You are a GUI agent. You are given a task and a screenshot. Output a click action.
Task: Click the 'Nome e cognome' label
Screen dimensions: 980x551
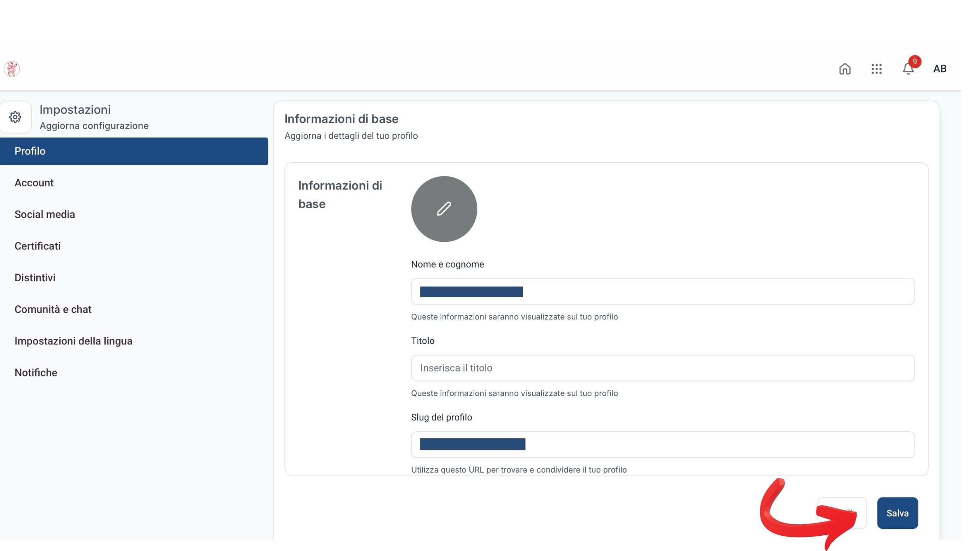[448, 264]
